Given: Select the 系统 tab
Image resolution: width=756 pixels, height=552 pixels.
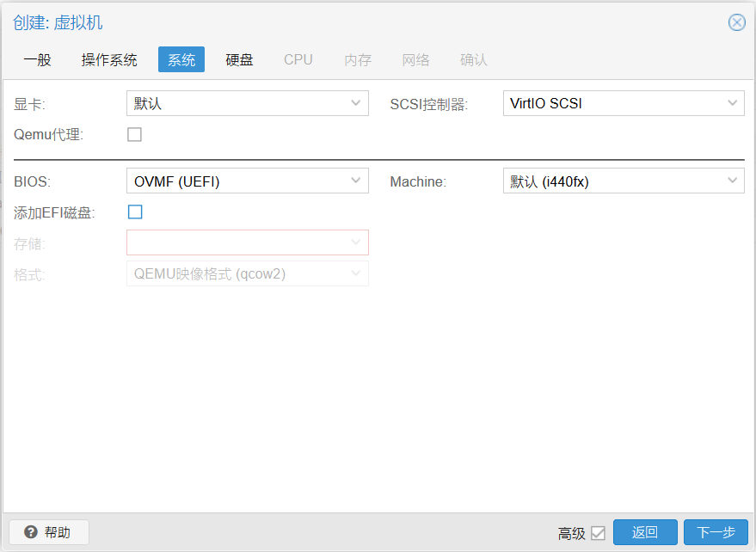Looking at the screenshot, I should point(181,60).
